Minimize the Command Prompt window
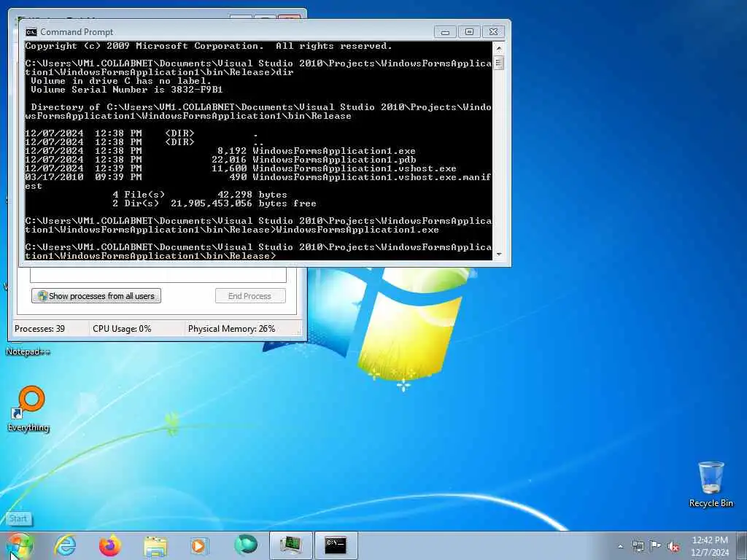747x560 pixels. click(445, 32)
